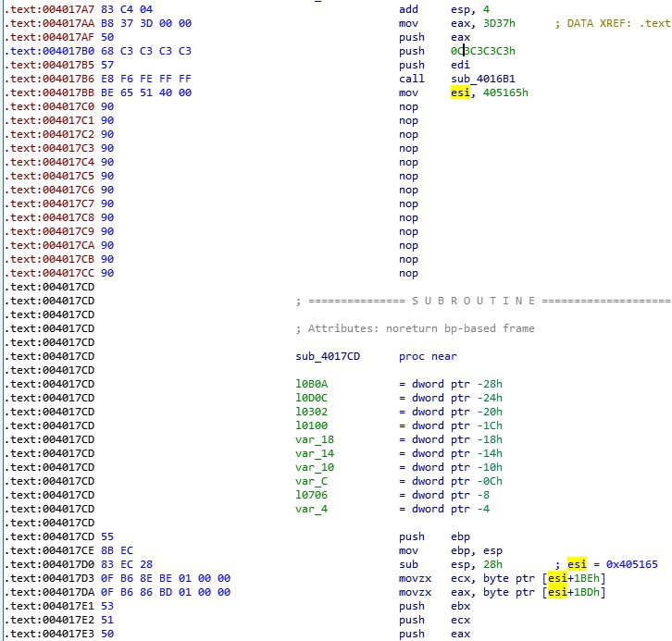Click opcode bytes B8 37 3D 00 00
The height and width of the screenshot is (641, 672).
146,23
